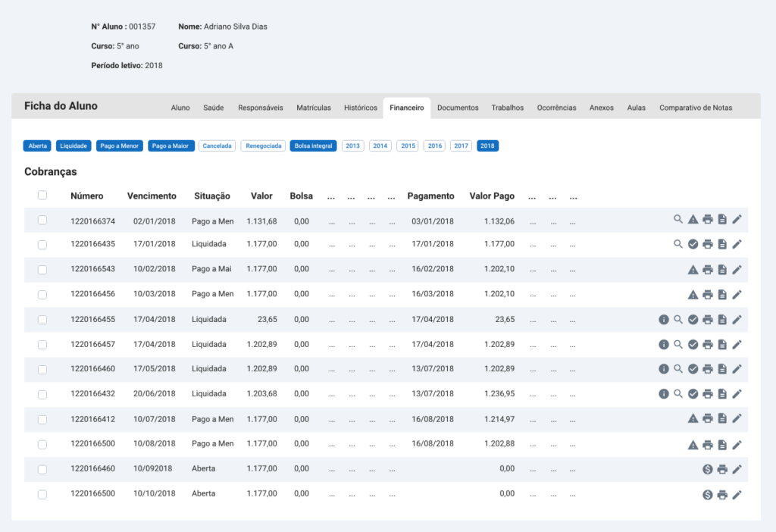
Task: Click the magnifier icon in row 1220166455
Action: 678,320
